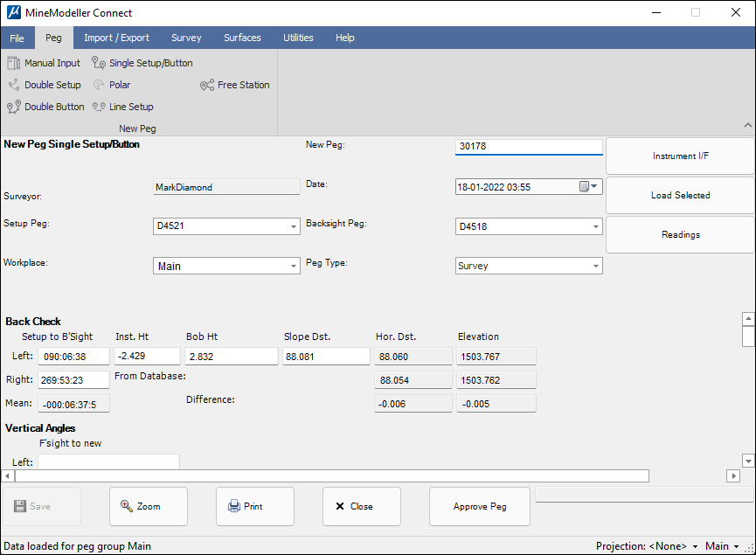Click the New Peg input field
This screenshot has width=756, height=555.
point(529,147)
